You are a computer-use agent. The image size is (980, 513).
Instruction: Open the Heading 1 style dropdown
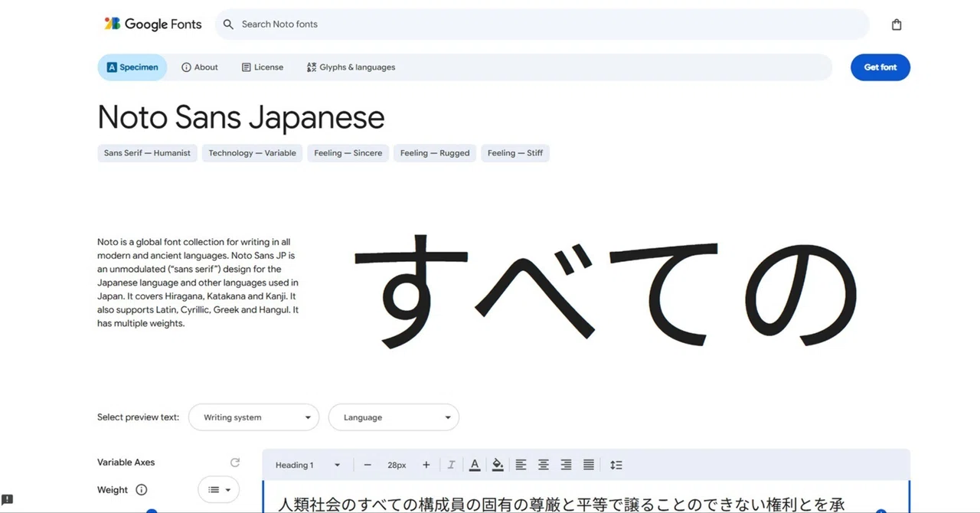(308, 465)
